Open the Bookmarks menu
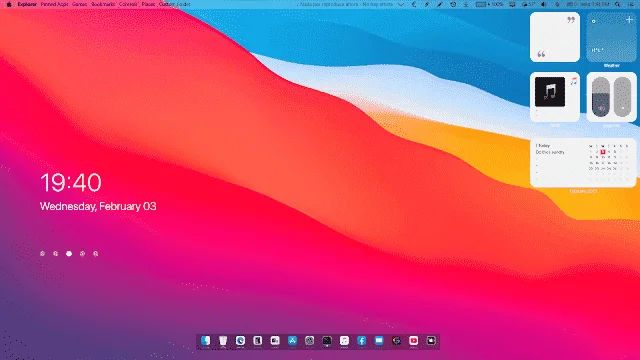 point(103,4)
